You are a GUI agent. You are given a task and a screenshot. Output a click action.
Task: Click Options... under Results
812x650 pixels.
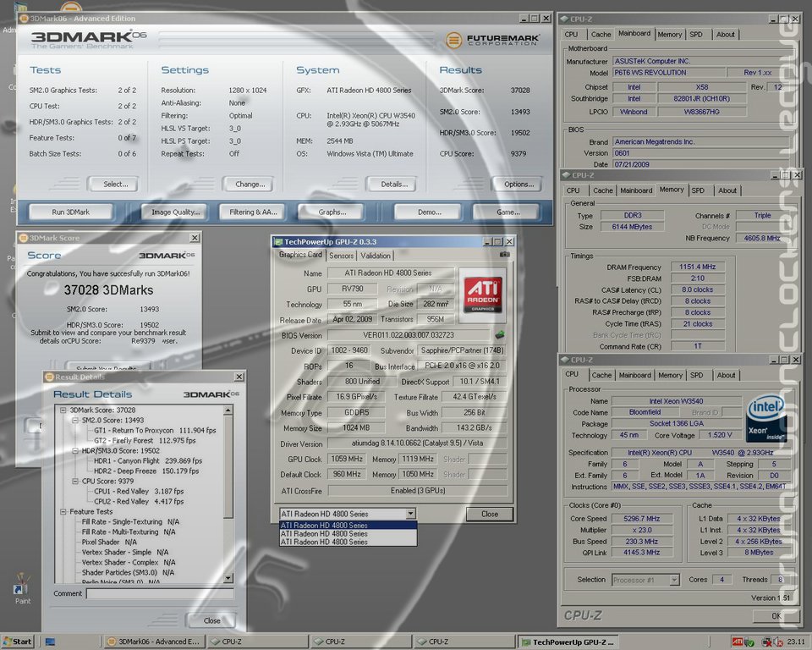click(x=518, y=184)
